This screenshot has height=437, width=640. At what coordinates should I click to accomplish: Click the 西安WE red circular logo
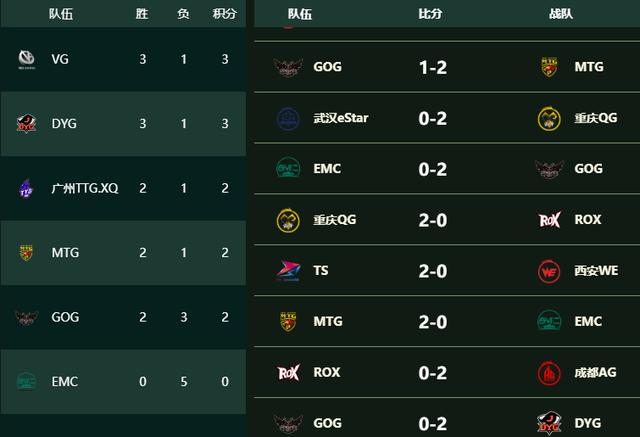click(549, 271)
